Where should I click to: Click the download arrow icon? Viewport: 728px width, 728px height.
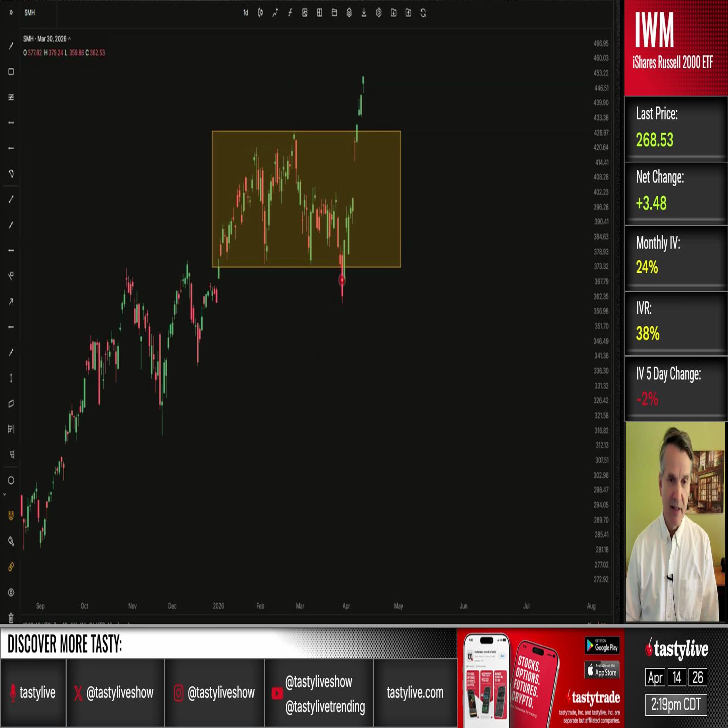coord(364,13)
